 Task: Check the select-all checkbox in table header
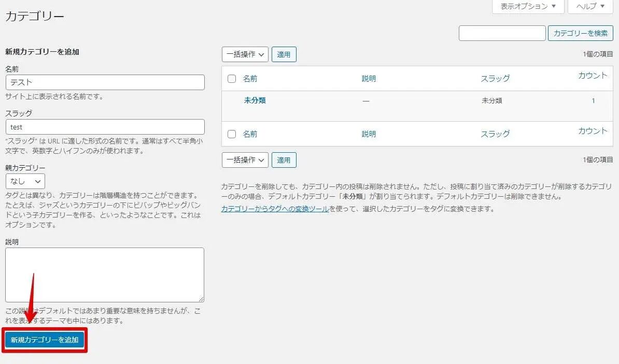click(x=232, y=79)
